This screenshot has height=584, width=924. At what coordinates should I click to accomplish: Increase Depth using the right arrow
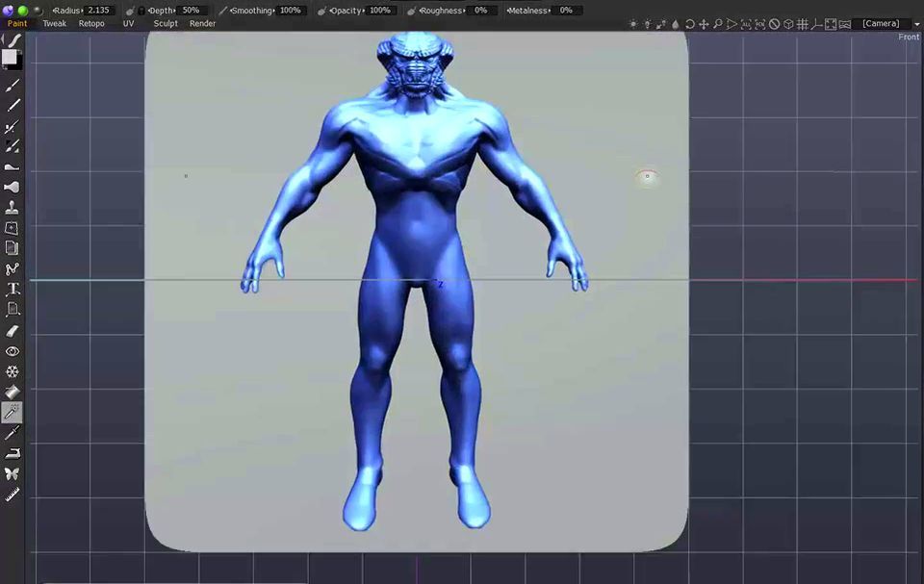[173, 10]
